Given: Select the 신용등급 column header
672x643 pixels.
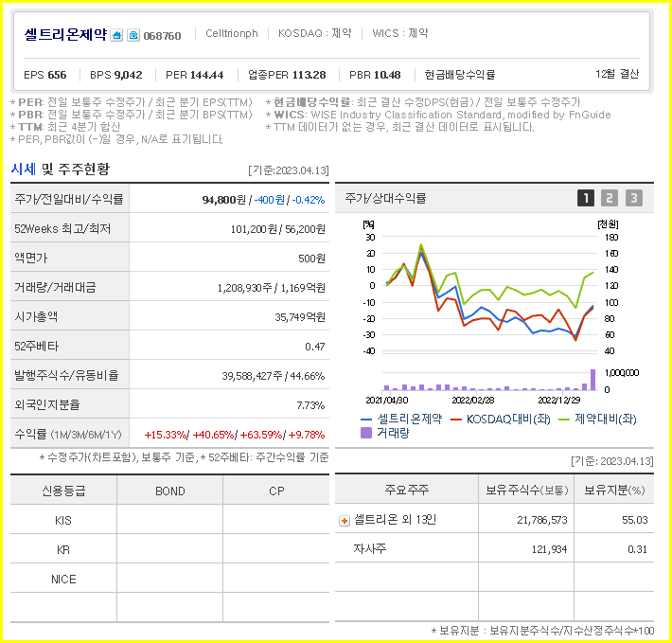Looking at the screenshot, I should (x=63, y=491).
